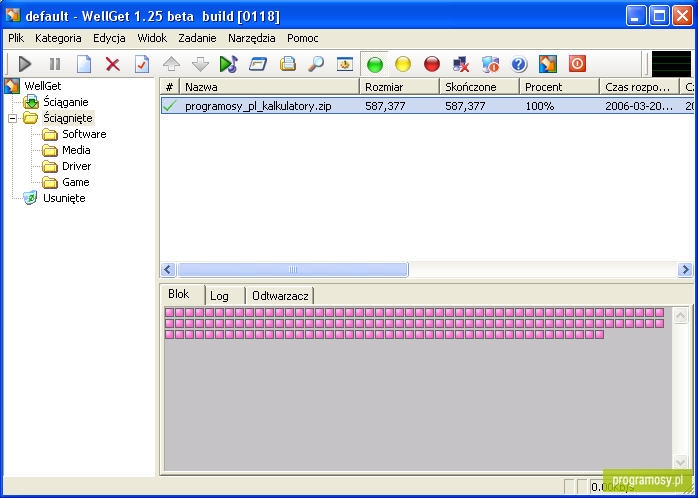Viewport: 698px width, 498px height.
Task: Click the move down arrow icon
Action: pyautogui.click(x=200, y=65)
